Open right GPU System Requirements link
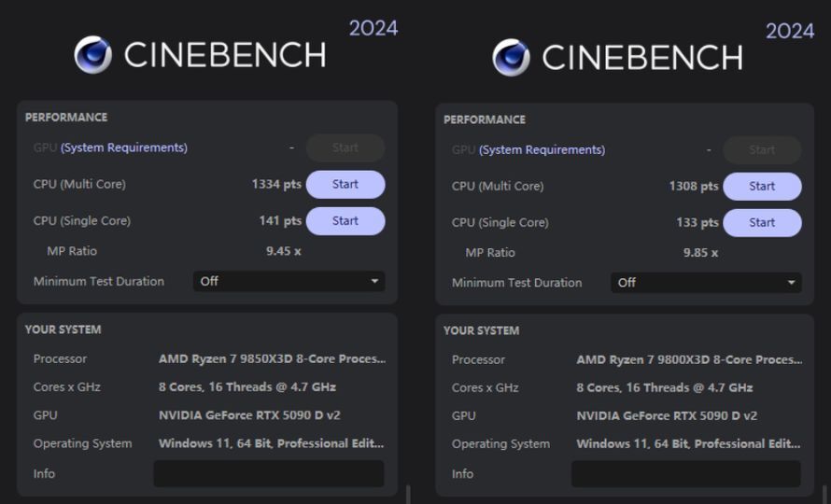Image resolution: width=831 pixels, height=504 pixels. tap(542, 149)
